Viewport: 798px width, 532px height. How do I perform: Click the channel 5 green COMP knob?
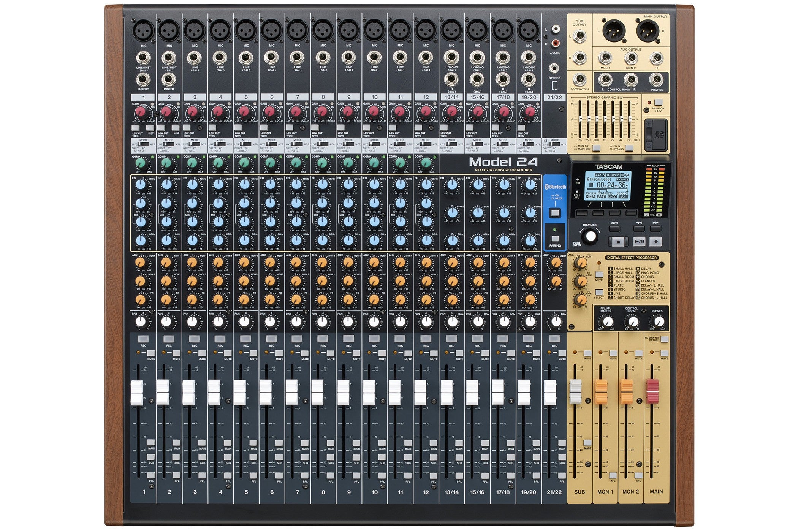(x=244, y=163)
